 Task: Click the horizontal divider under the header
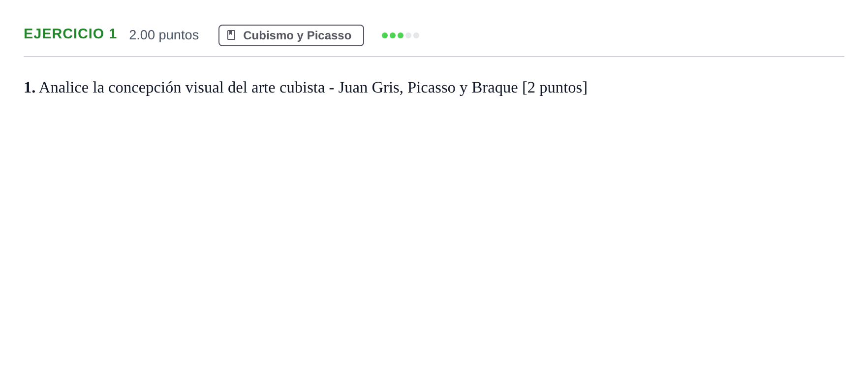434,57
